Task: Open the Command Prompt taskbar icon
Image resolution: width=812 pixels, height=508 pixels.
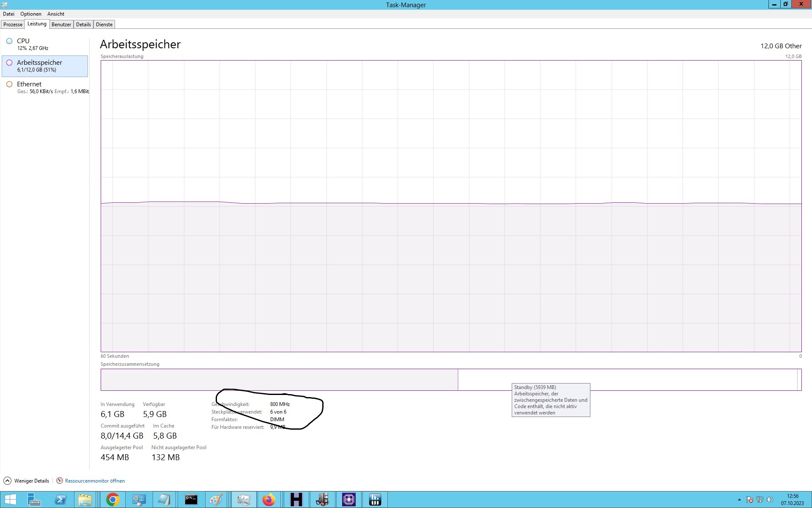Action: tap(191, 500)
